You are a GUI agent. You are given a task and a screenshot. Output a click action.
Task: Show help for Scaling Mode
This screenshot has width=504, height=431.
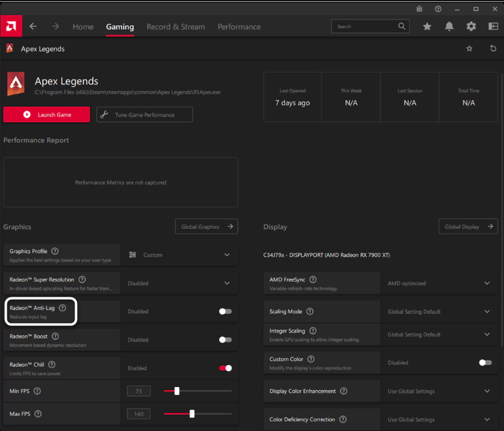coord(310,311)
